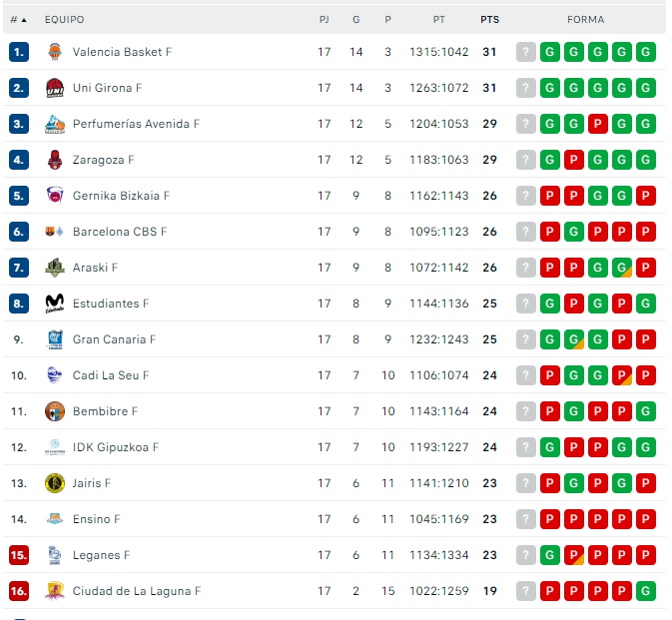Click the red position 16 rank badge
The image size is (672, 620).
point(18,591)
